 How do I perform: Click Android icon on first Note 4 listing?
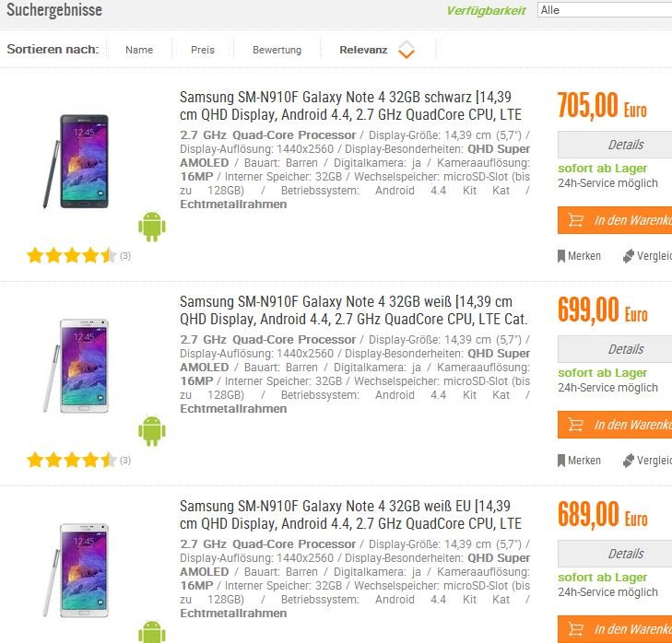coord(152,227)
